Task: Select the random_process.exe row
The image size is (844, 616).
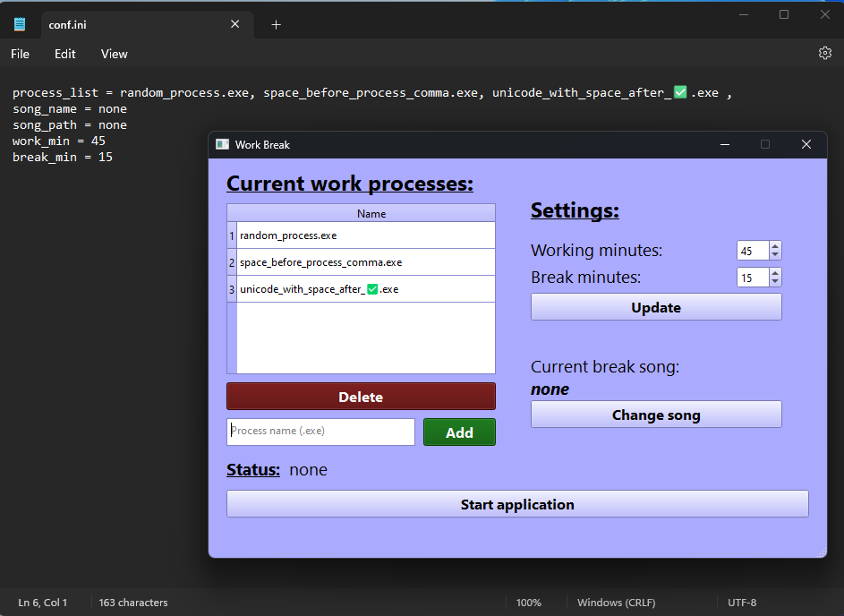Action: tap(365, 235)
